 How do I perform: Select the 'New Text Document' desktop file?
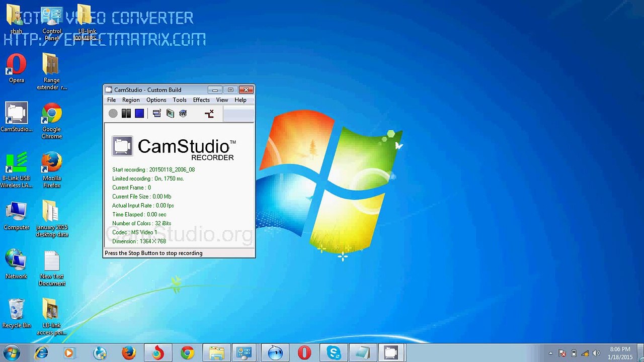52,268
